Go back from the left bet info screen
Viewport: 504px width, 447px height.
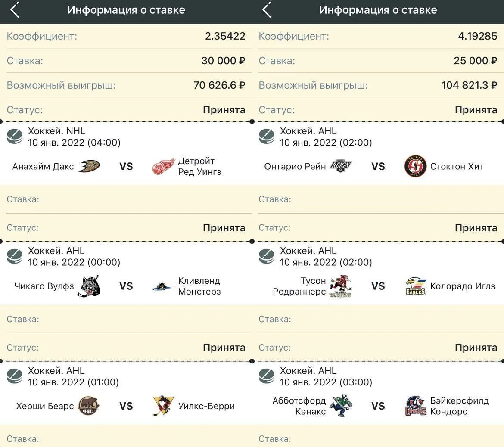(15, 10)
